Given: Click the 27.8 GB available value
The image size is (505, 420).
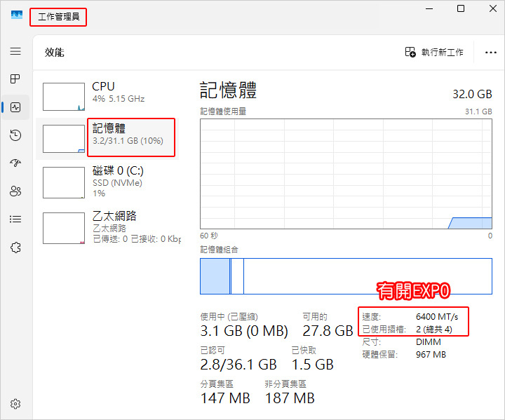Looking at the screenshot, I should pyautogui.click(x=328, y=331).
